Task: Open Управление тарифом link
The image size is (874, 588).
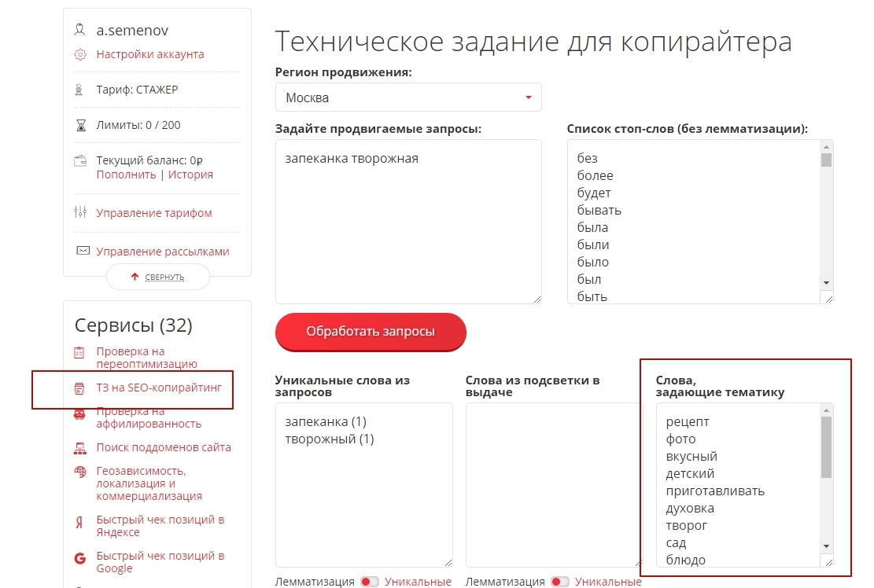Action: point(154,213)
